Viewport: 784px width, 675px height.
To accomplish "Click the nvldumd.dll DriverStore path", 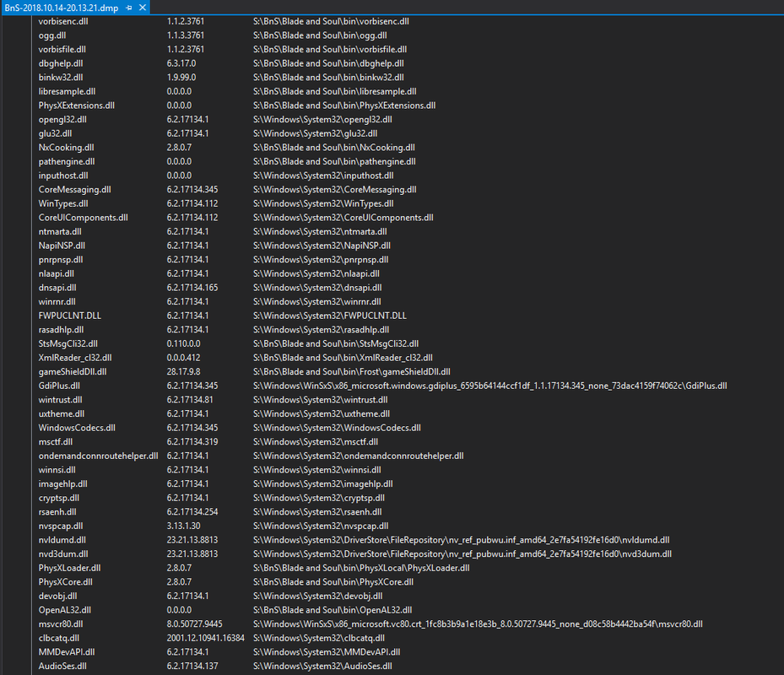I will pyautogui.click(x=461, y=539).
